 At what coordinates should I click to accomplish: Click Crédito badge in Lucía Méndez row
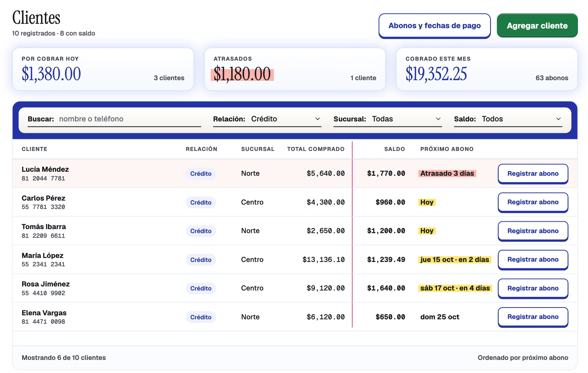click(x=201, y=174)
